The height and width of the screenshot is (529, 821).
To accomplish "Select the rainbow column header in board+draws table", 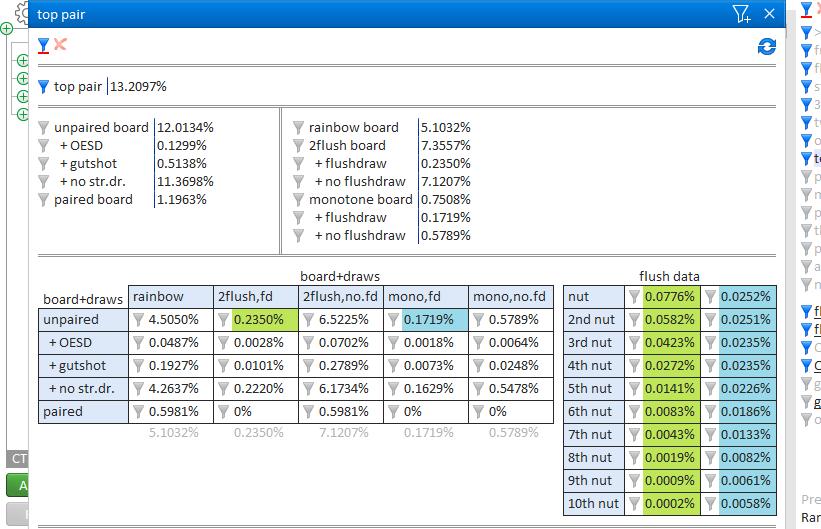I will (x=170, y=296).
